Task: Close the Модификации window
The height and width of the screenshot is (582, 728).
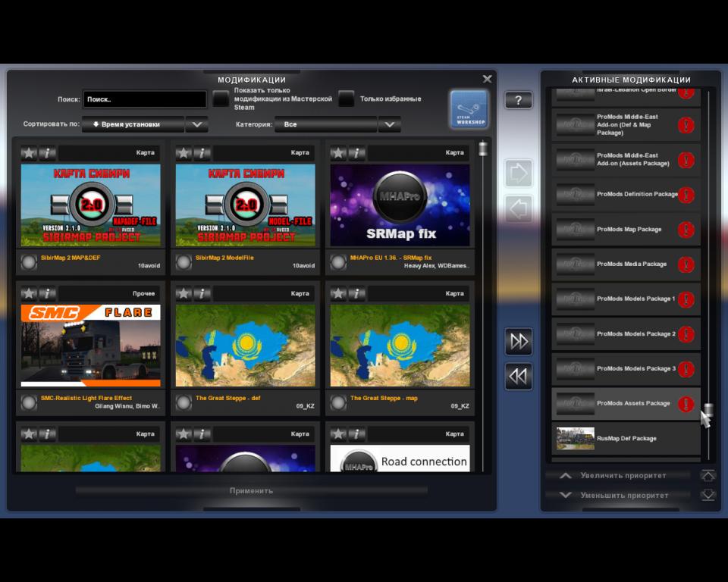Action: 487,79
